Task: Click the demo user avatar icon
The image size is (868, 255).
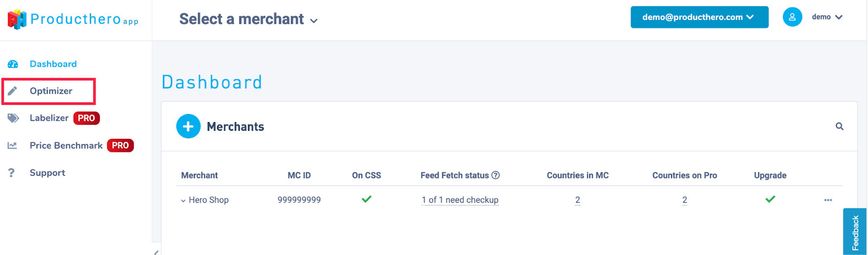Action: (792, 17)
